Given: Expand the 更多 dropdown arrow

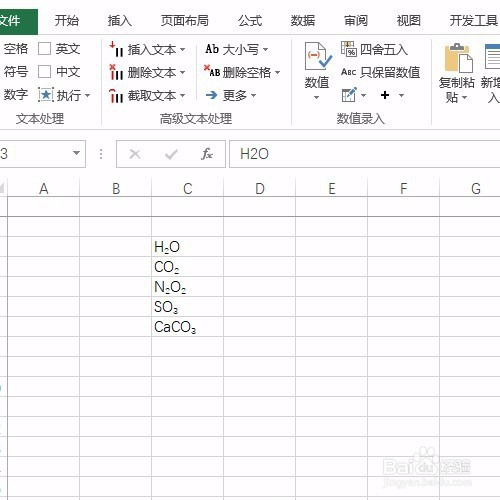Looking at the screenshot, I should click(253, 96).
